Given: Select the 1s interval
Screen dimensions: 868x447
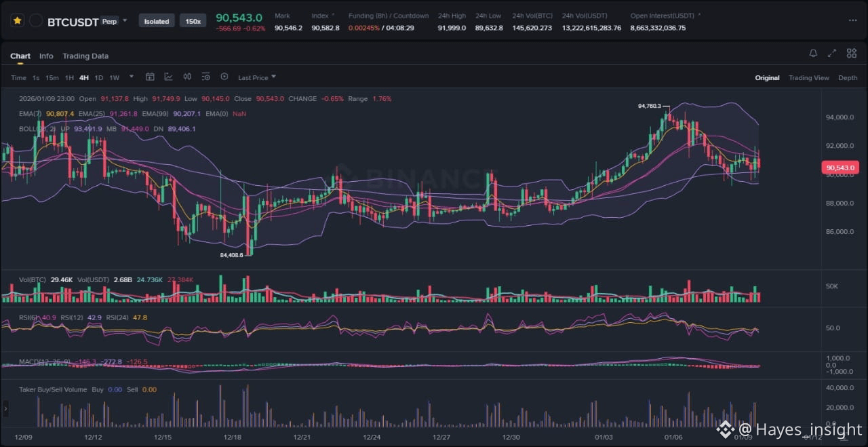Looking at the screenshot, I should pyautogui.click(x=36, y=78).
